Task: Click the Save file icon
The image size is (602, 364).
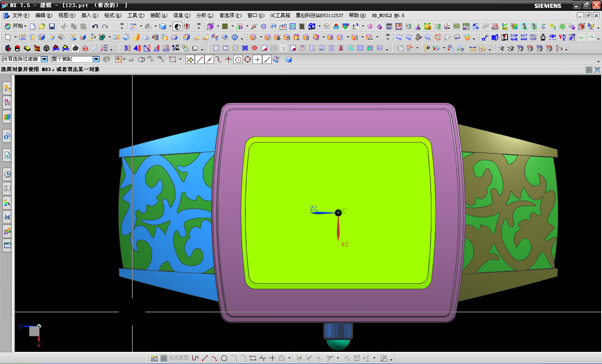Action: click(x=52, y=26)
